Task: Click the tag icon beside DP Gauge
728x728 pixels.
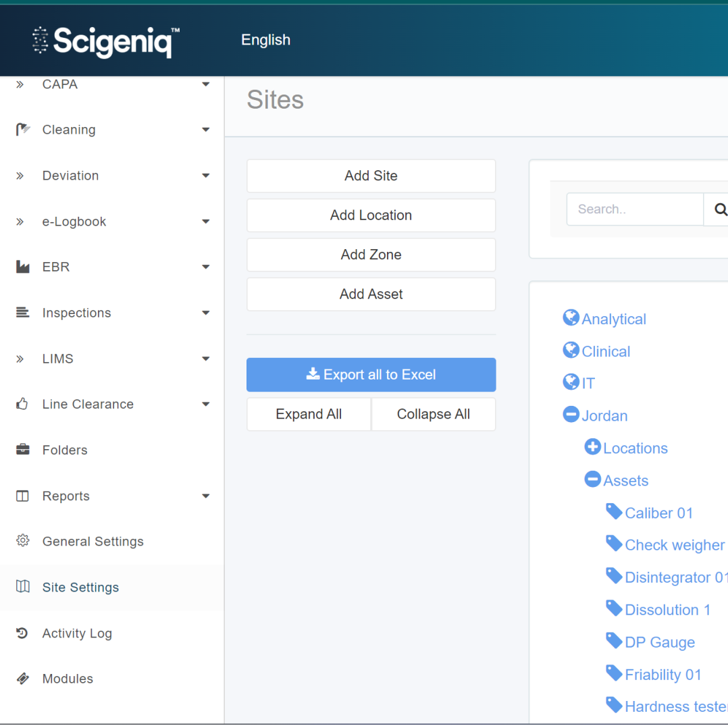Action: [614, 641]
